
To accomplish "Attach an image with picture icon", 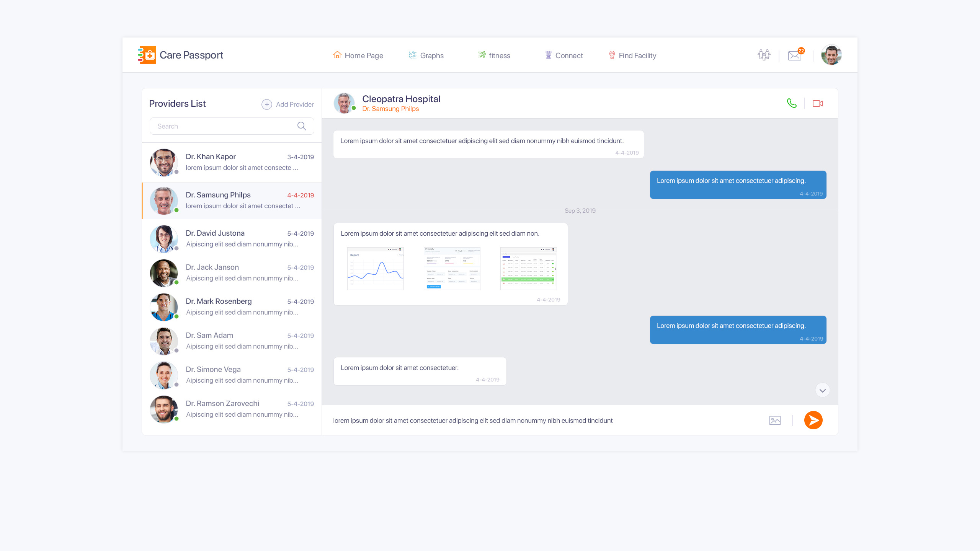I will 775,421.
